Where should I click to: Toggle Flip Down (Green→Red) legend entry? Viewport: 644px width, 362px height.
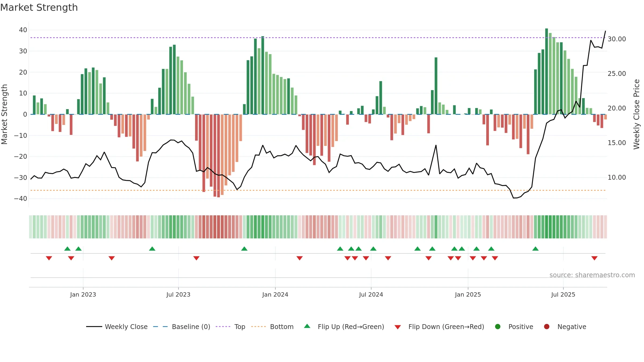[x=439, y=327]
